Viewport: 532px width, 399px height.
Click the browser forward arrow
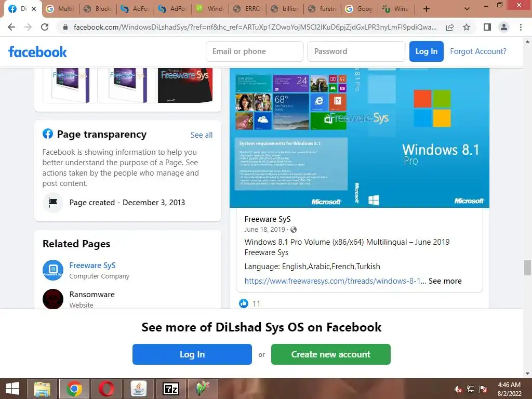point(28,27)
